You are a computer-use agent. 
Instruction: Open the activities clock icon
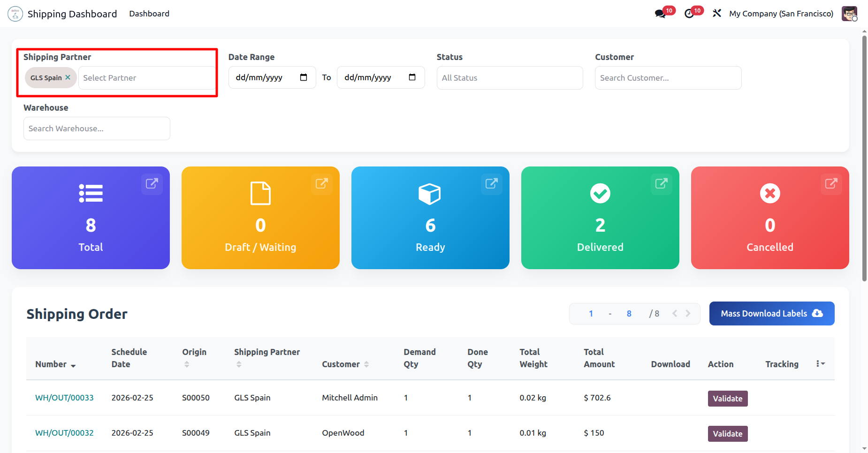click(x=689, y=14)
